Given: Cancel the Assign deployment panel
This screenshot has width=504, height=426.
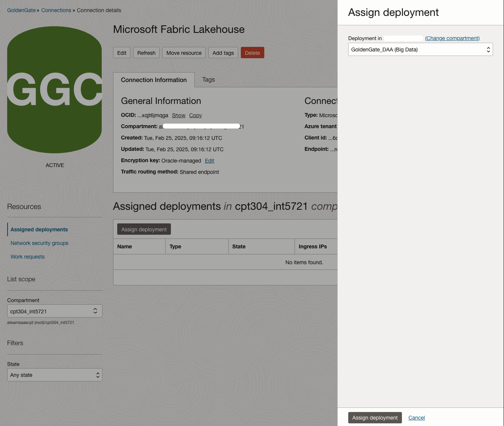Looking at the screenshot, I should point(416,418).
